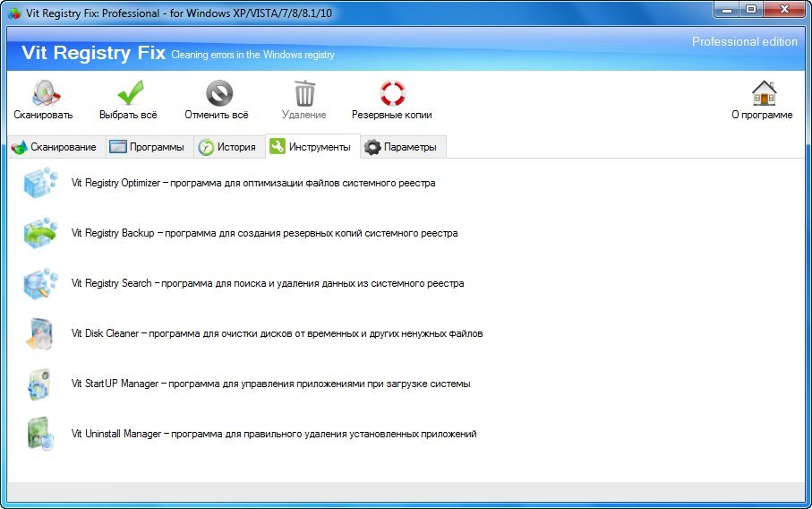The width and height of the screenshot is (812, 509).
Task: Launch Vit Registry Backup via its icon
Action: (x=40, y=233)
